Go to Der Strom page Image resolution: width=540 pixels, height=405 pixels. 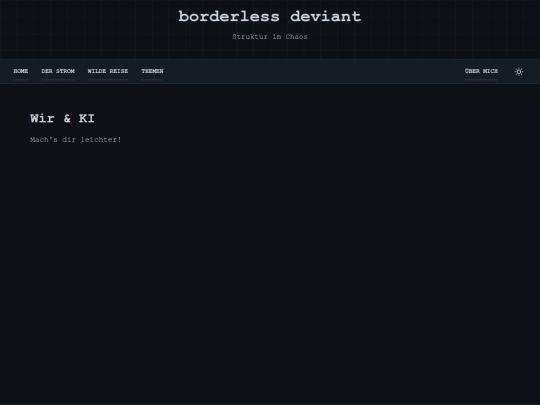(58, 71)
